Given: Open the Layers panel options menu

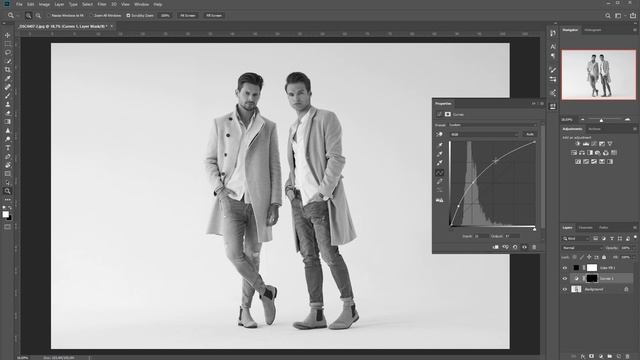Looking at the screenshot, I should (635, 227).
